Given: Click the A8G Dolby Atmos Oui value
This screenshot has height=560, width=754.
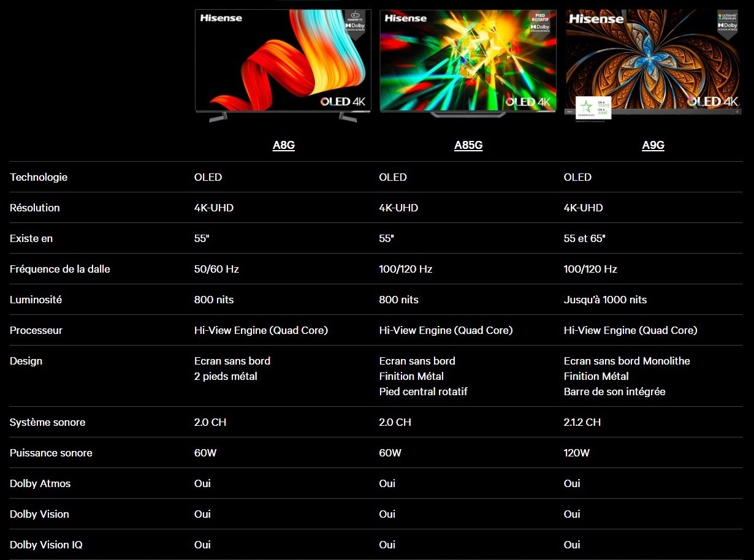Looking at the screenshot, I should (x=202, y=483).
